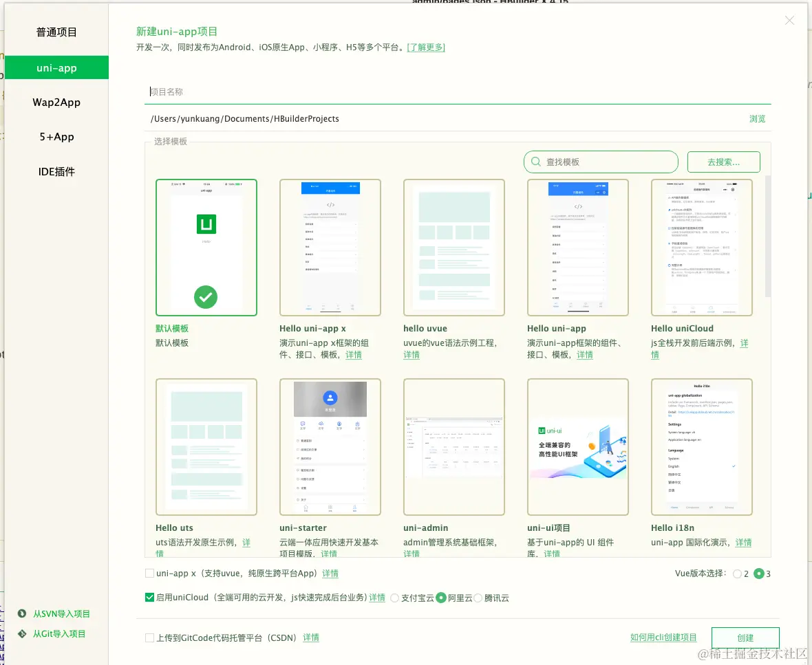Open 如何用cli创建项目 link

pos(663,637)
